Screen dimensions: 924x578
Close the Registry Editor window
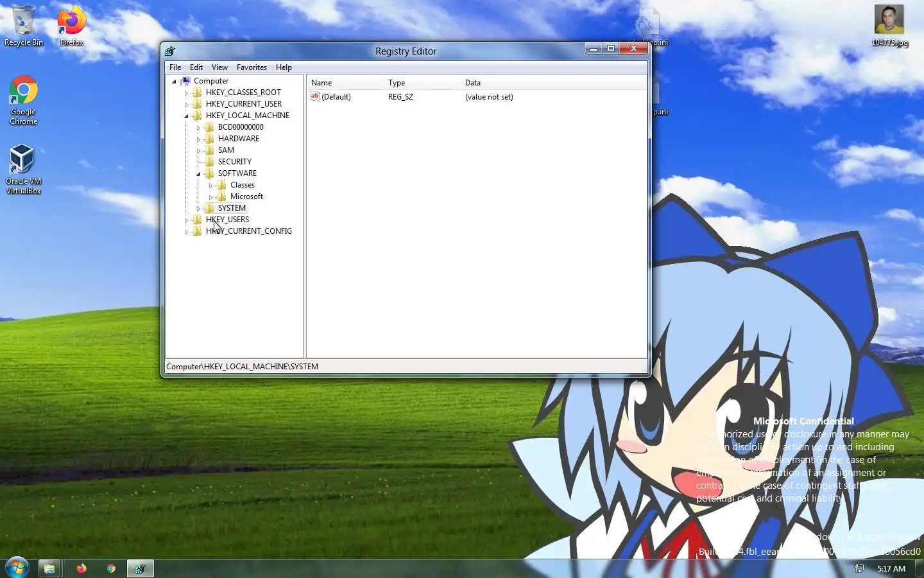click(x=633, y=48)
